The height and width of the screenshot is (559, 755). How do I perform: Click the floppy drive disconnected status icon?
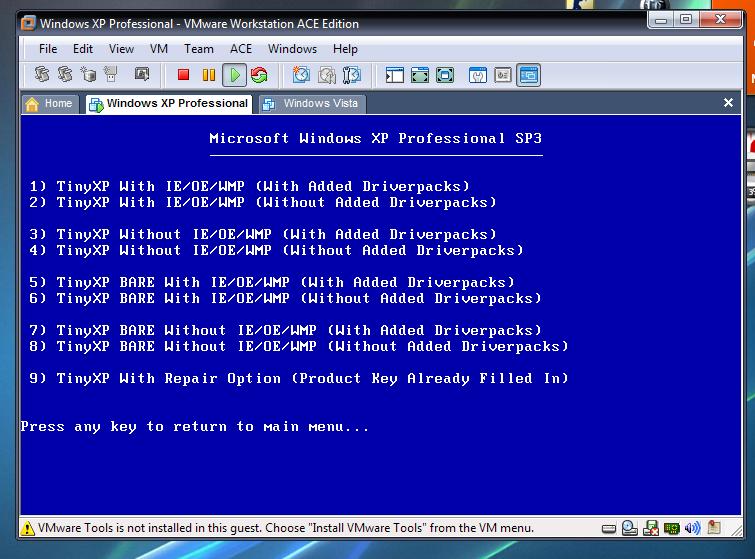[x=651, y=528]
